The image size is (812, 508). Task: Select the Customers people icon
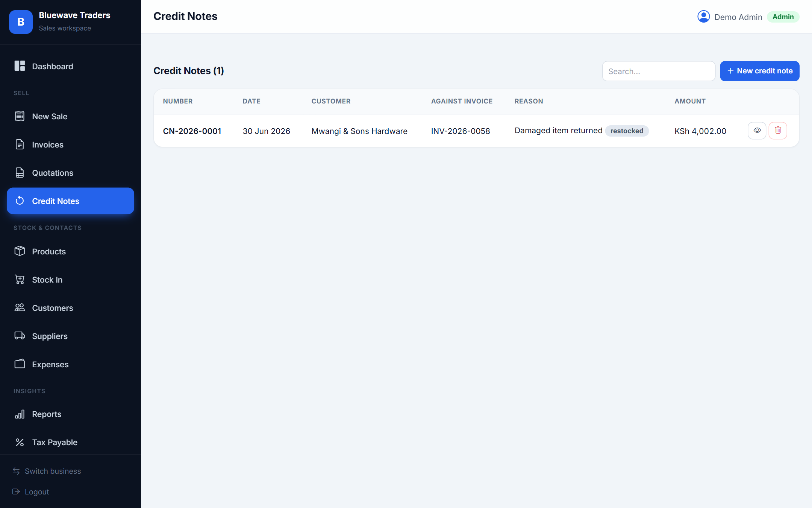(20, 307)
